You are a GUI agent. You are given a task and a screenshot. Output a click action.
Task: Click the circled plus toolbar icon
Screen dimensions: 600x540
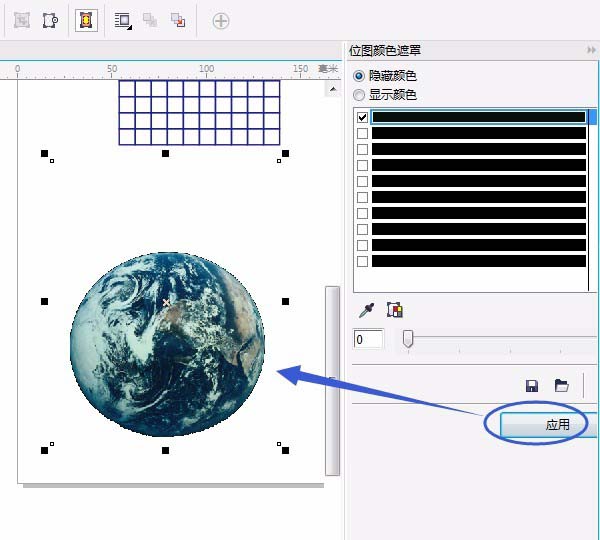tap(221, 21)
